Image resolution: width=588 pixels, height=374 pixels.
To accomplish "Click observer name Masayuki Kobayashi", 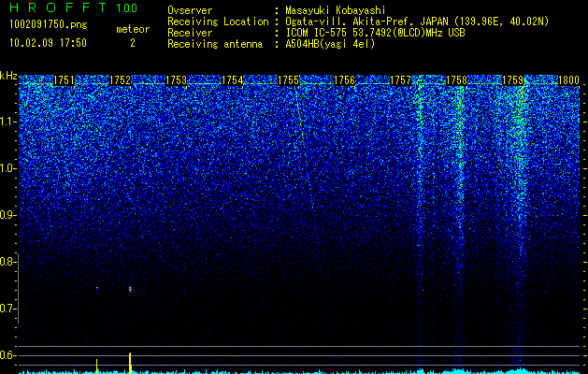I will tap(336, 10).
